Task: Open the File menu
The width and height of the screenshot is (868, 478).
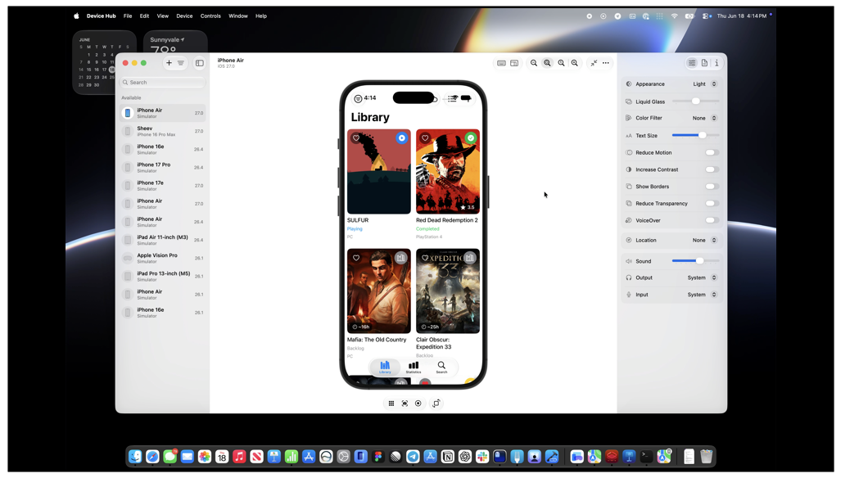Action: click(x=128, y=16)
